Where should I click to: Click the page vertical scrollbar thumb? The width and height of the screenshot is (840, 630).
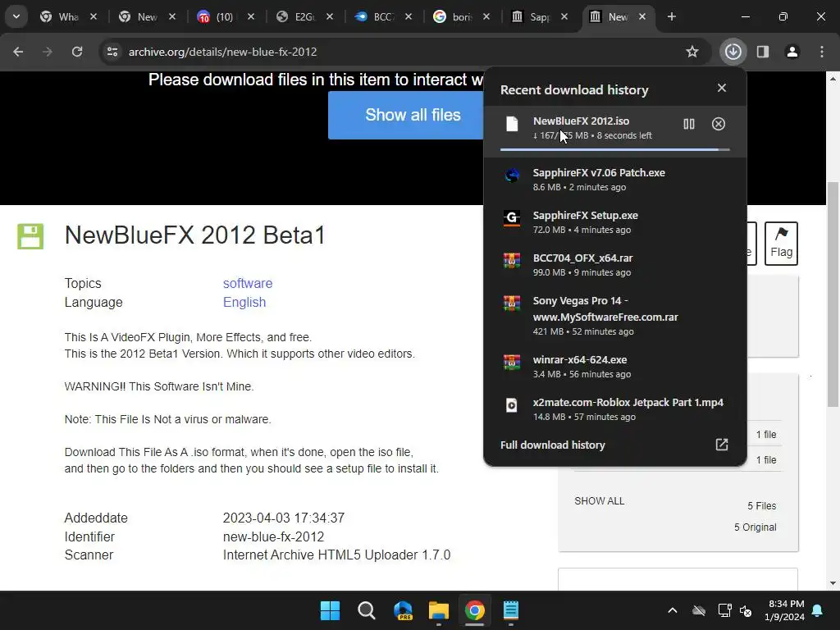833,294
